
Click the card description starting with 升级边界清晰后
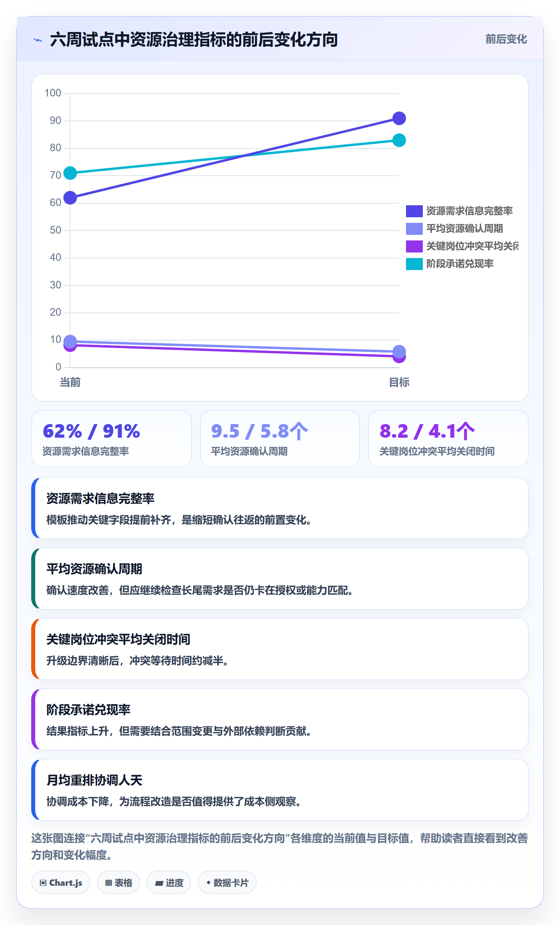pyautogui.click(x=137, y=661)
